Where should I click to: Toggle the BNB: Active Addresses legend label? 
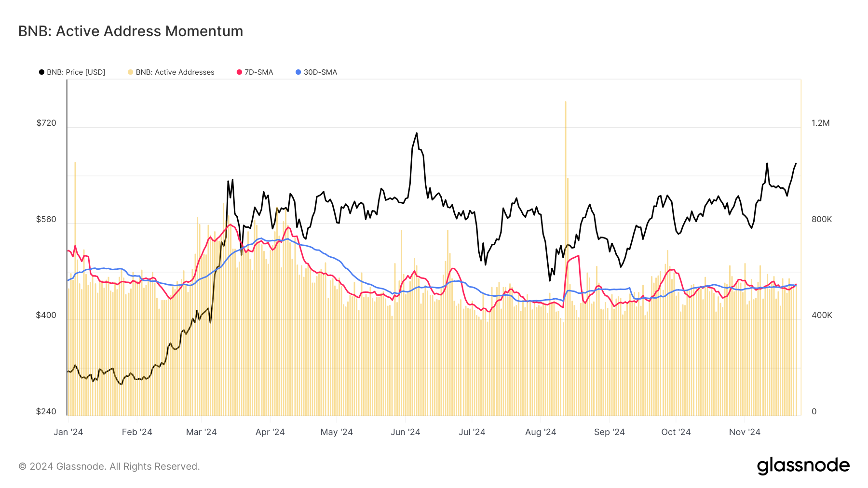(x=175, y=72)
